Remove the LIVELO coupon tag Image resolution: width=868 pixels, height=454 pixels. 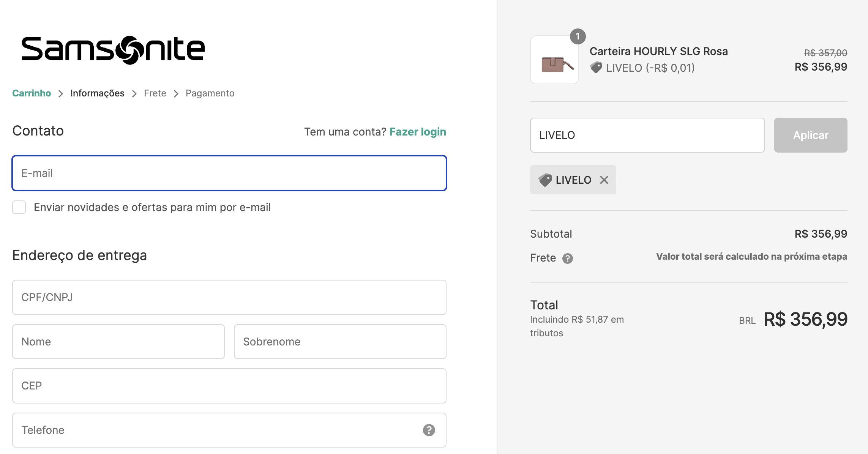[604, 180]
